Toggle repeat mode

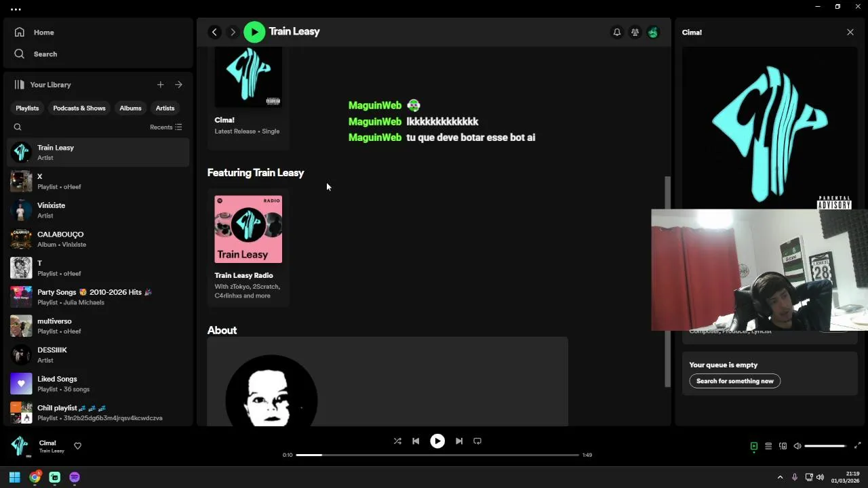(477, 441)
